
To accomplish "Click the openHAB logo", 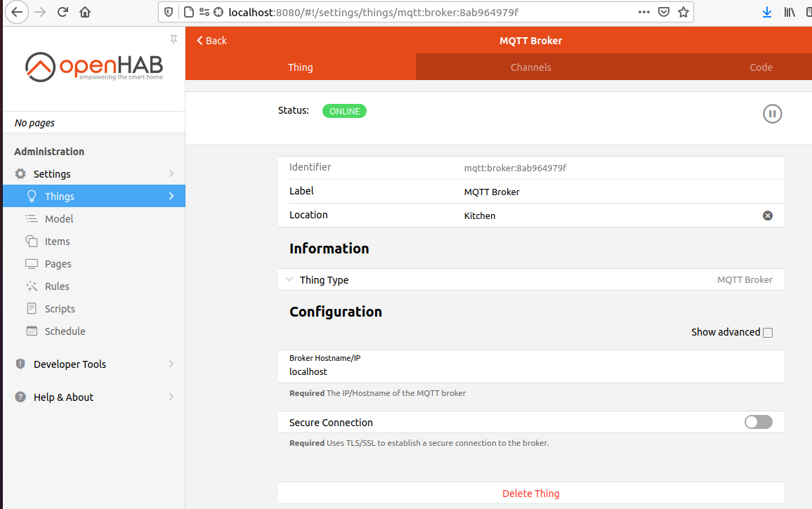I will tap(94, 67).
